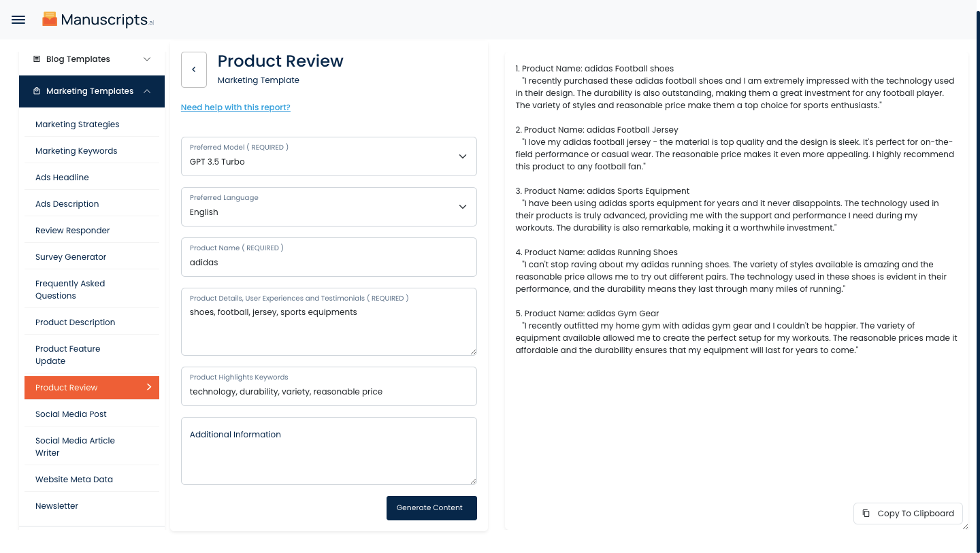Screen dimensions: 980x553
Task: Open the Ads Headline template
Action: pos(62,178)
